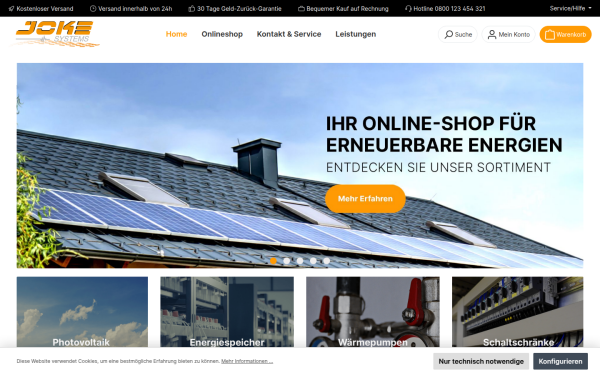
Task: Click the rocket icon beside Kostenloser Versand
Action: 11,8
